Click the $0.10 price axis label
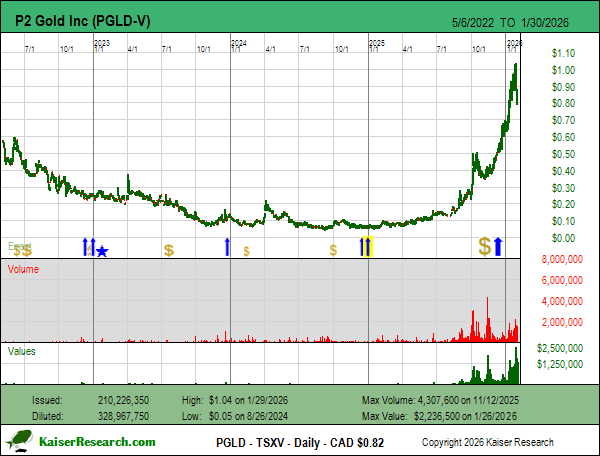 pyautogui.click(x=563, y=221)
